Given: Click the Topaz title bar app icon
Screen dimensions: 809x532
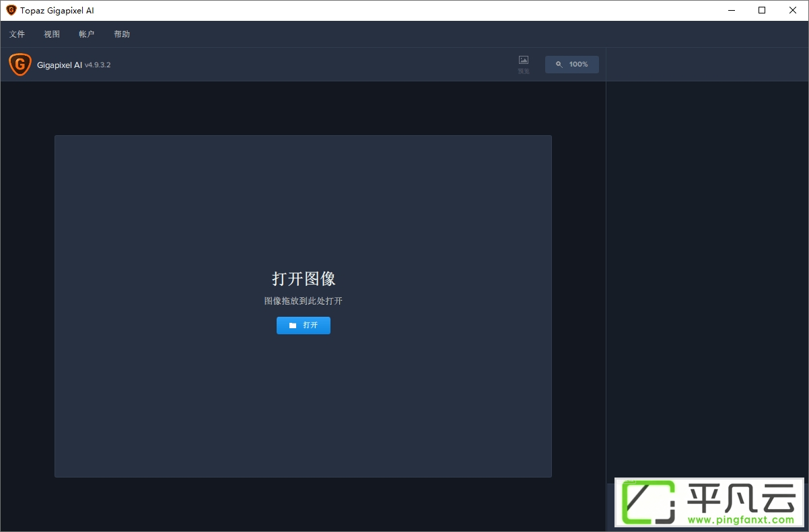Looking at the screenshot, I should tap(11, 10).
